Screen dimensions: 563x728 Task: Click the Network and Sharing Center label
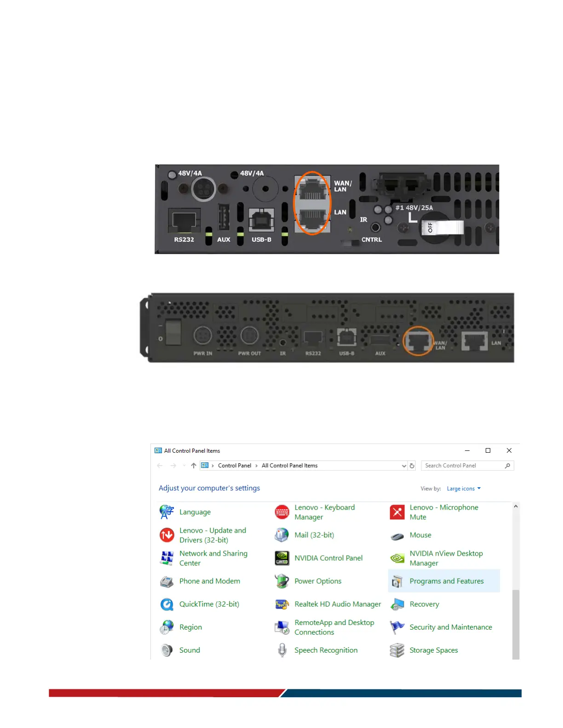[213, 558]
